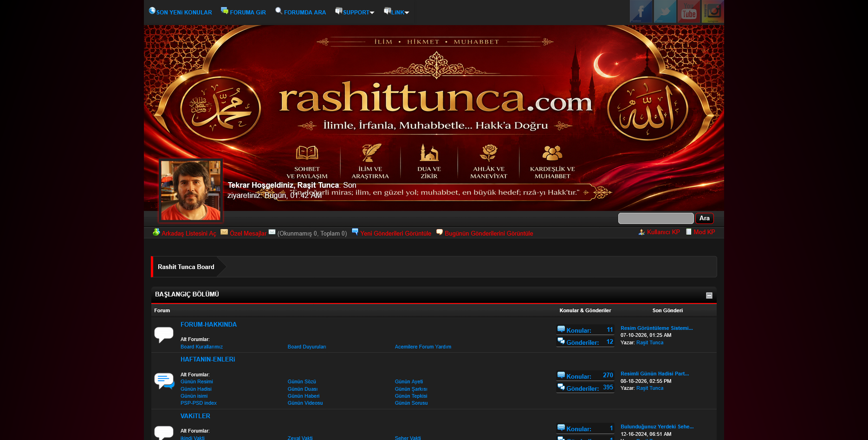Click the friends list icon
868x440 pixels.
coord(156,232)
